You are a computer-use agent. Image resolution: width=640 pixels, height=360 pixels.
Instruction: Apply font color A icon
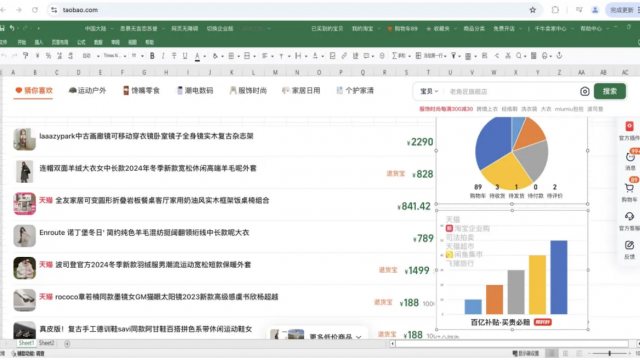(x=197, y=56)
